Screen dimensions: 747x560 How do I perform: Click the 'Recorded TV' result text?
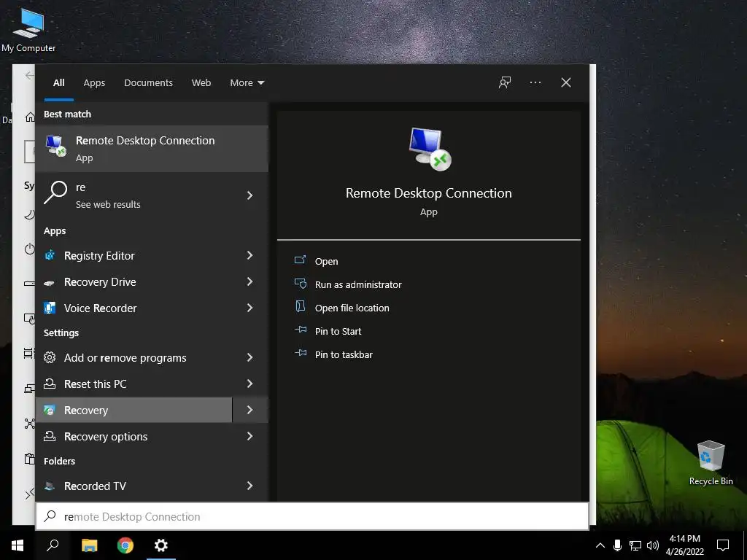[x=96, y=486]
